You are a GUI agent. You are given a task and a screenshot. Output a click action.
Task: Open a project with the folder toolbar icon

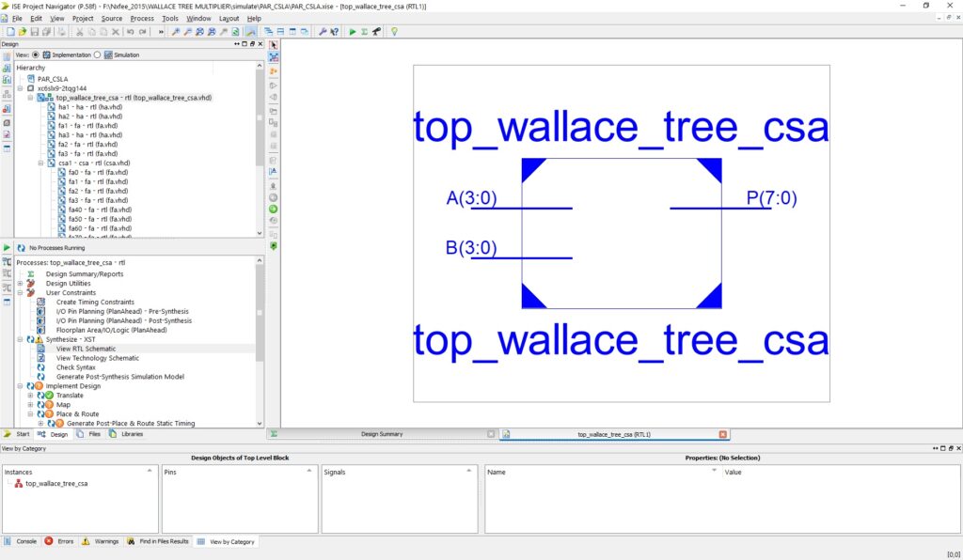coord(24,32)
